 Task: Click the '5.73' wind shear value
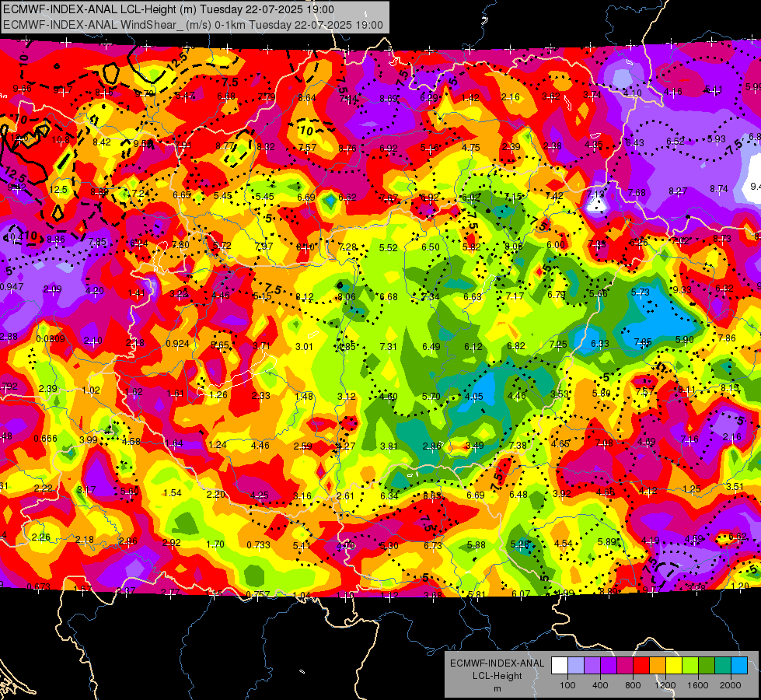[x=641, y=292]
